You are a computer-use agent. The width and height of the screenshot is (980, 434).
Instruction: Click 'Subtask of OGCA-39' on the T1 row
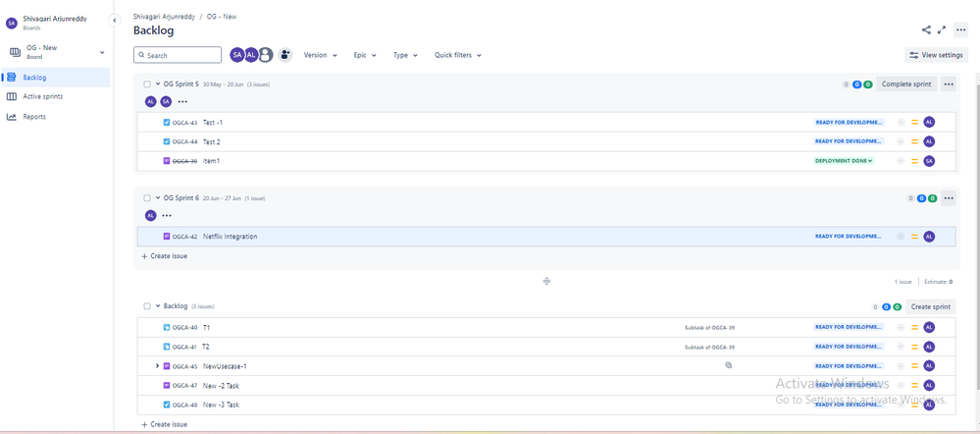pyautogui.click(x=709, y=327)
